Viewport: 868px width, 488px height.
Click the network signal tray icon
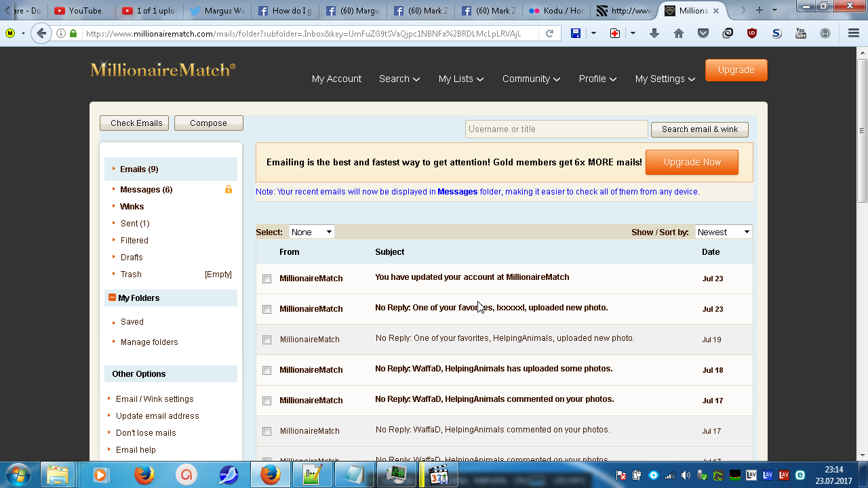tap(669, 475)
